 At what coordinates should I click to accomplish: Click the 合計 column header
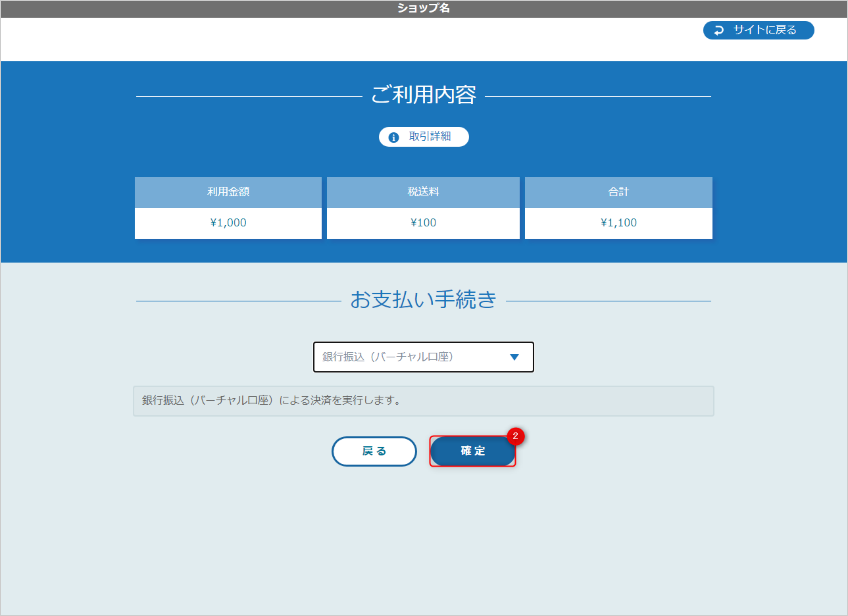pos(618,192)
